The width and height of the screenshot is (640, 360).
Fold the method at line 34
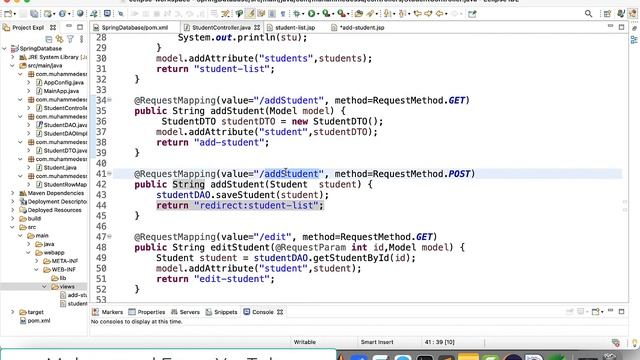click(109, 100)
